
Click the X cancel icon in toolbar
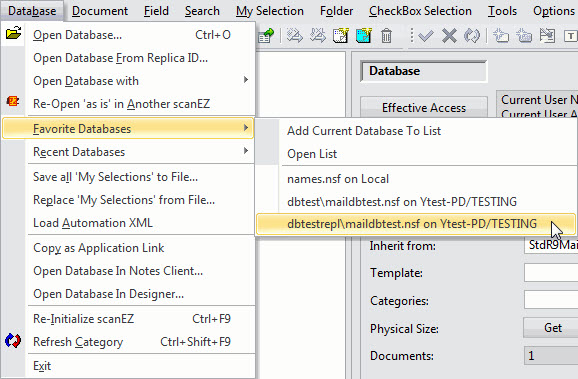click(x=449, y=36)
